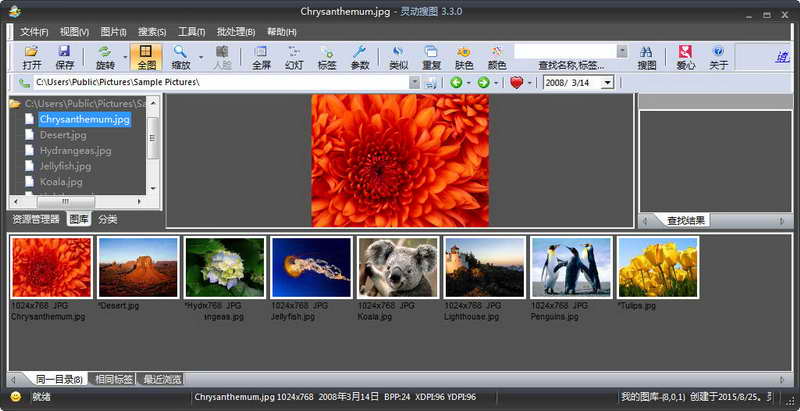Search by 颜色 color
The image size is (800, 411).
tap(496, 57)
